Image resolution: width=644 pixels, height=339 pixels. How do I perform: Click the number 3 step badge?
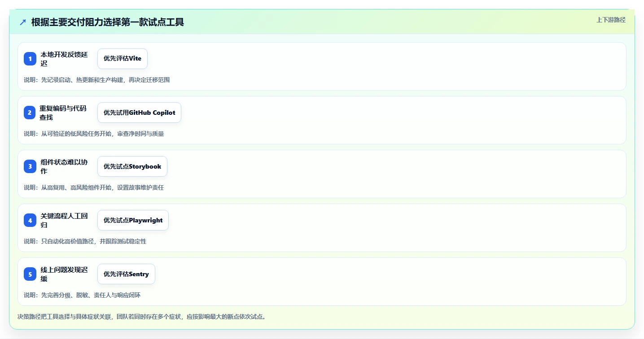pyautogui.click(x=30, y=166)
